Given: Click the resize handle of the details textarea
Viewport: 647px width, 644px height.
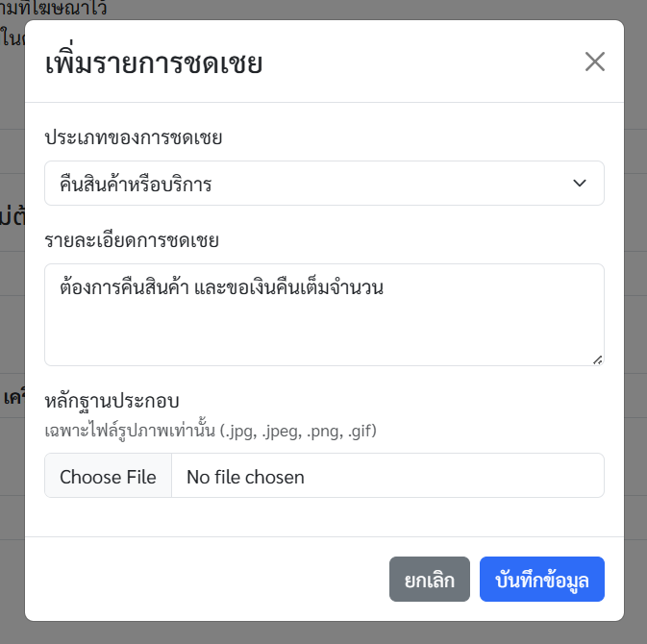Looking at the screenshot, I should 597,359.
